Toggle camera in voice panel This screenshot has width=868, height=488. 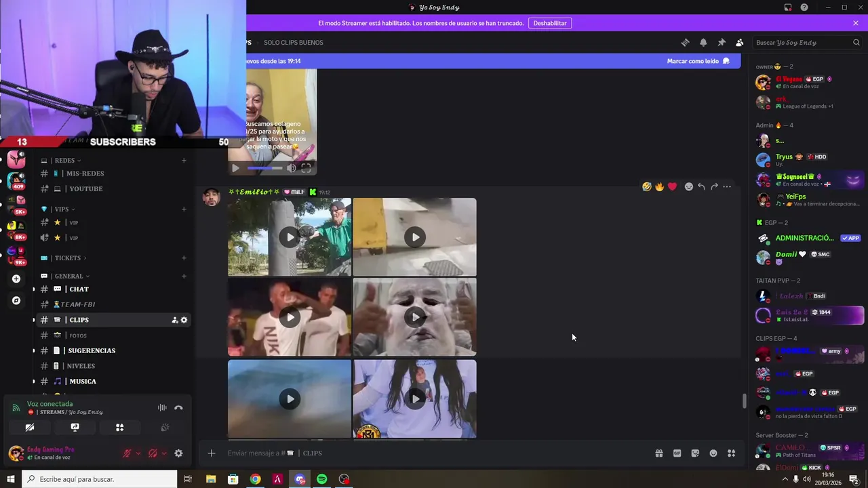pos(29,428)
